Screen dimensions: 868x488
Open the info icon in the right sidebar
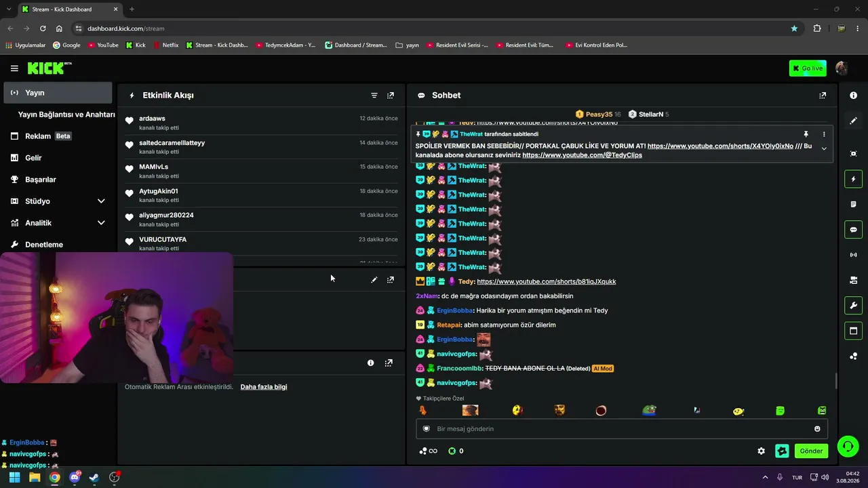coord(853,96)
